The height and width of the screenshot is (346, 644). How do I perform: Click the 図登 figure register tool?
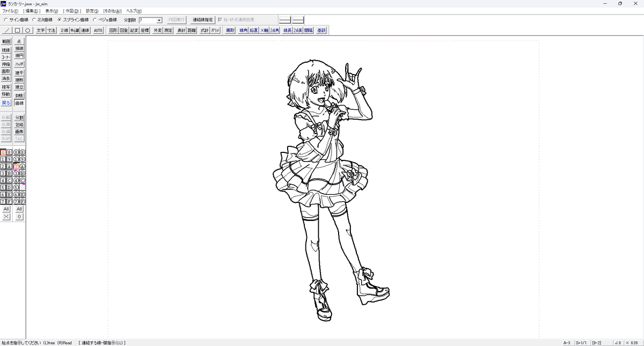(124, 31)
